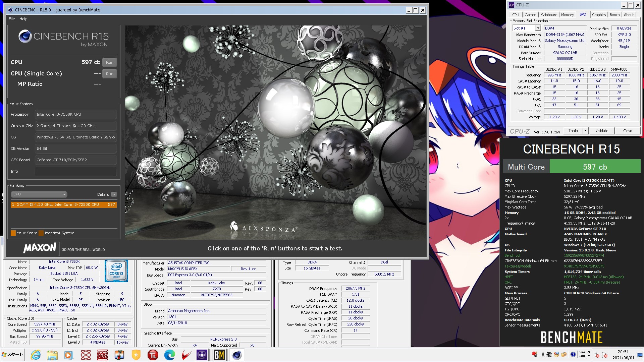Click the CPU-Z title bar icon
Image resolution: width=644 pixels, height=362 pixels.
click(512, 5)
